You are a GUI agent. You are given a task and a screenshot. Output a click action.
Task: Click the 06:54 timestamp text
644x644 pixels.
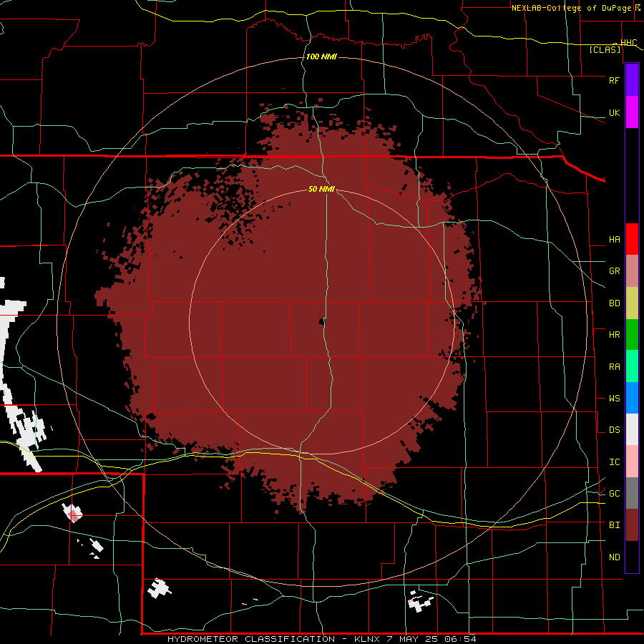(x=462, y=639)
